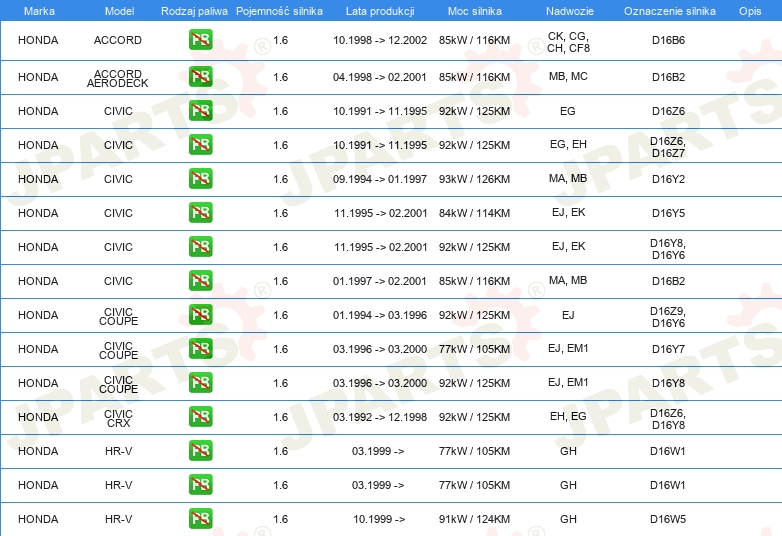Click the Rodzaj paliwa column header
Viewport: 782px width, 536px height.
[x=194, y=11]
